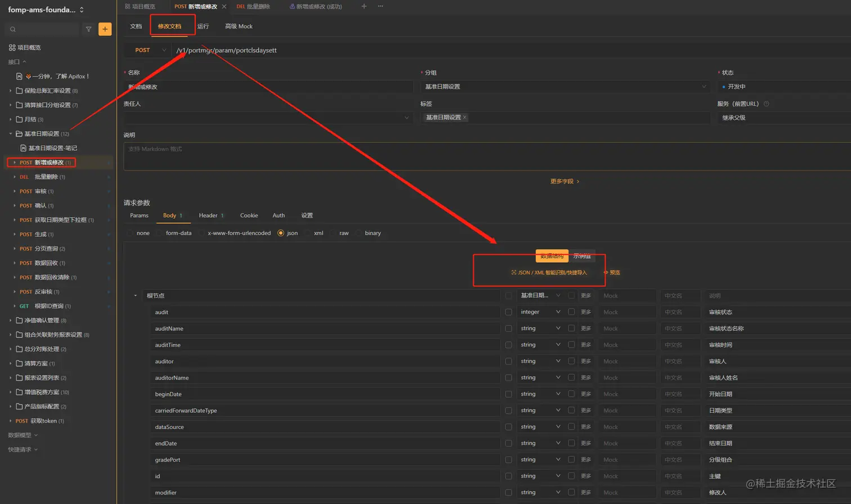
Task: Select the x-www-form-urlencoded radio
Action: (201, 233)
